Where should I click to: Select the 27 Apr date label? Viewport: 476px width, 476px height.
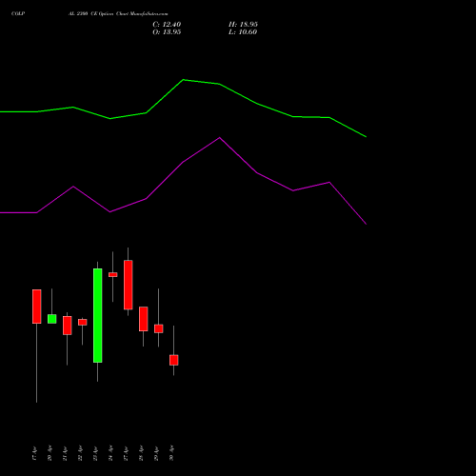(x=126, y=453)
